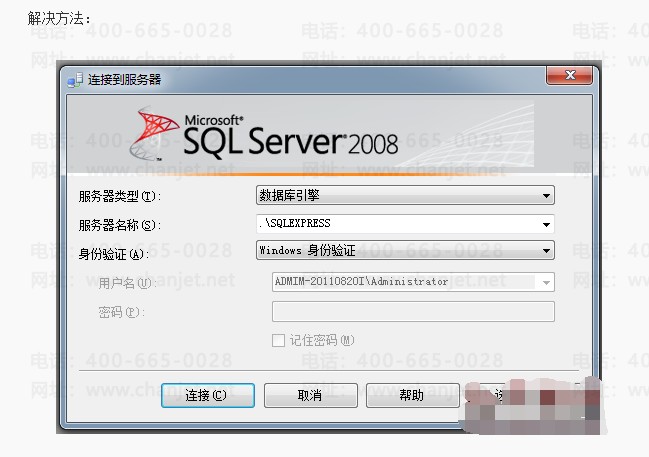Open the 服务器类型 dropdown
Screen dimensions: 649x457
[x=405, y=195]
